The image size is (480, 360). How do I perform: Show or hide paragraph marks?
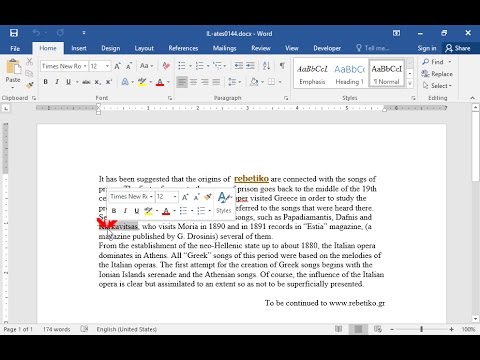282,66
